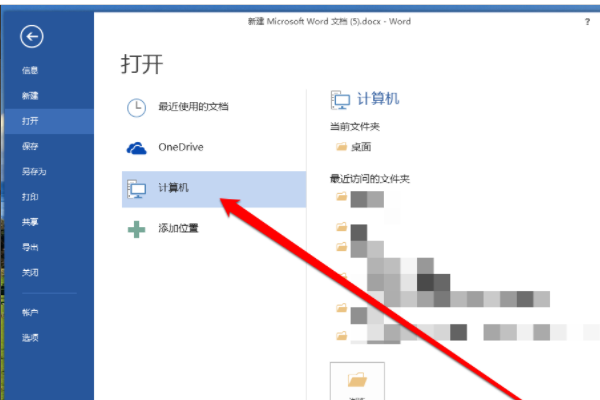Image resolution: width=600 pixels, height=400 pixels.
Task: Click the help question mark icon
Action: click(x=587, y=22)
